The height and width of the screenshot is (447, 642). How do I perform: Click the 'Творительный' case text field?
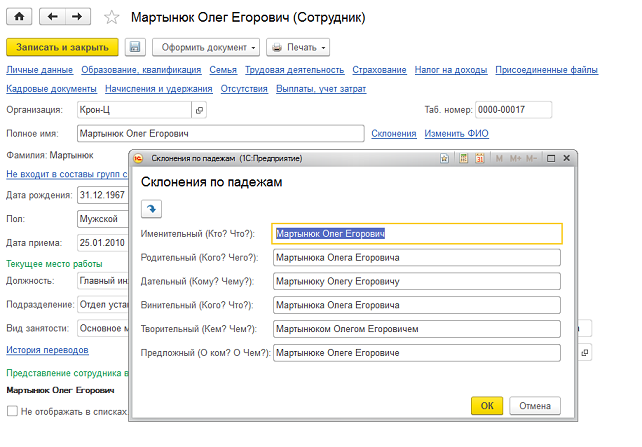click(415, 329)
